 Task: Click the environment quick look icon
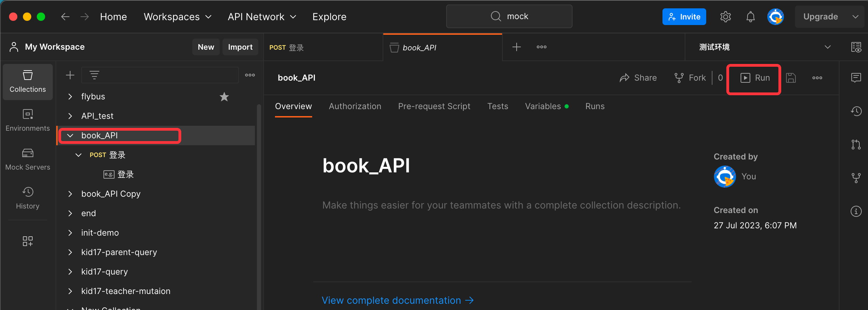click(856, 47)
